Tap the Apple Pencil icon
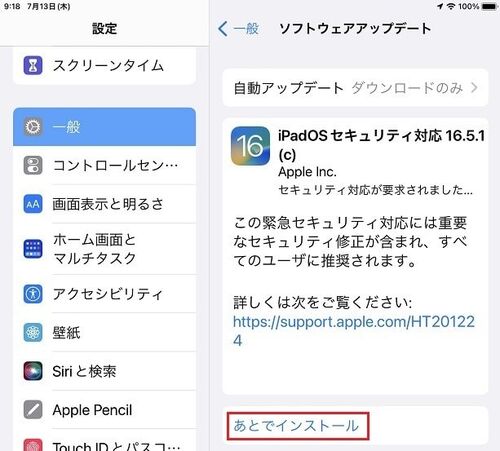 coord(33,410)
